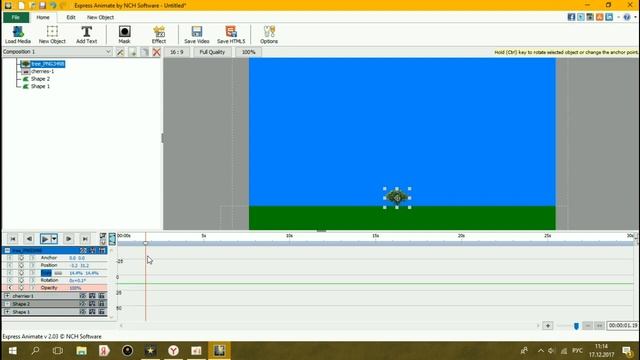Select the tree object on the canvas
This screenshot has width=640, height=360.
pyautogui.click(x=397, y=198)
